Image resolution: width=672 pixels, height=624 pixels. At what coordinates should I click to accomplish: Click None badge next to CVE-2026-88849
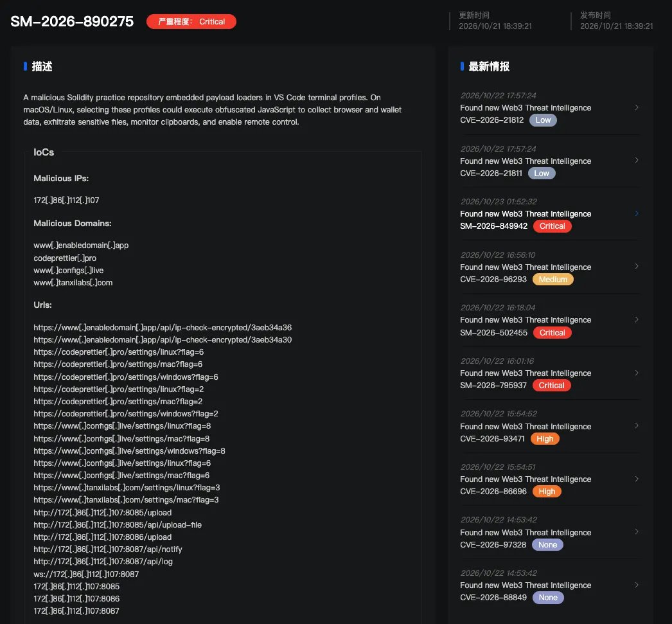548,598
